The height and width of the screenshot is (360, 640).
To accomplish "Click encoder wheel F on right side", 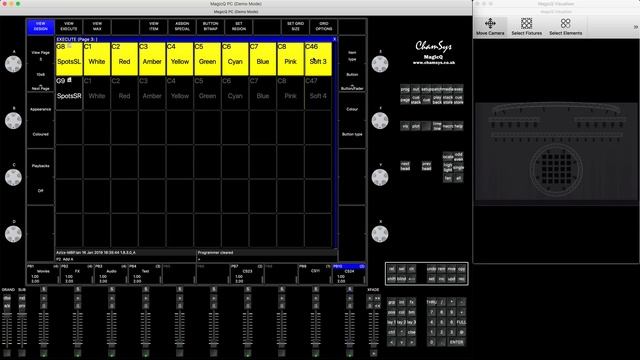I will pyautogui.click(x=380, y=121).
